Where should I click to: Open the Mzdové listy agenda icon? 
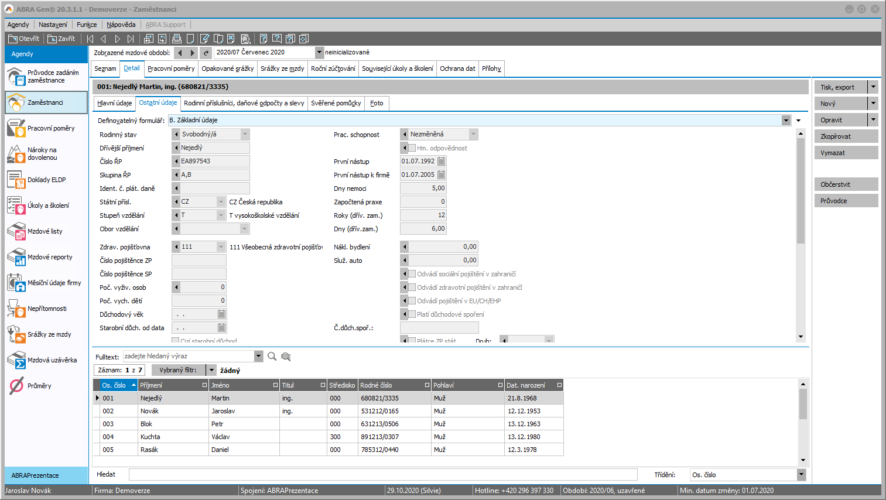pos(18,231)
